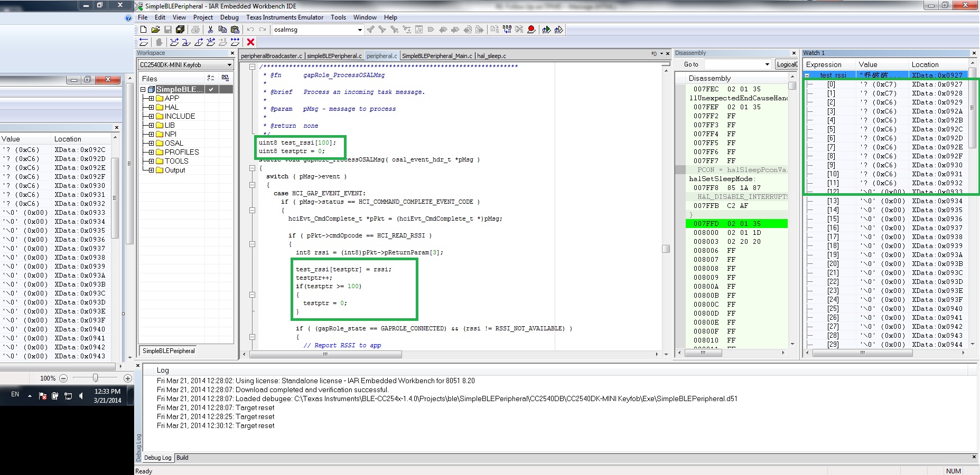Select the Debug Log tab
980x475 pixels.
pos(157,458)
